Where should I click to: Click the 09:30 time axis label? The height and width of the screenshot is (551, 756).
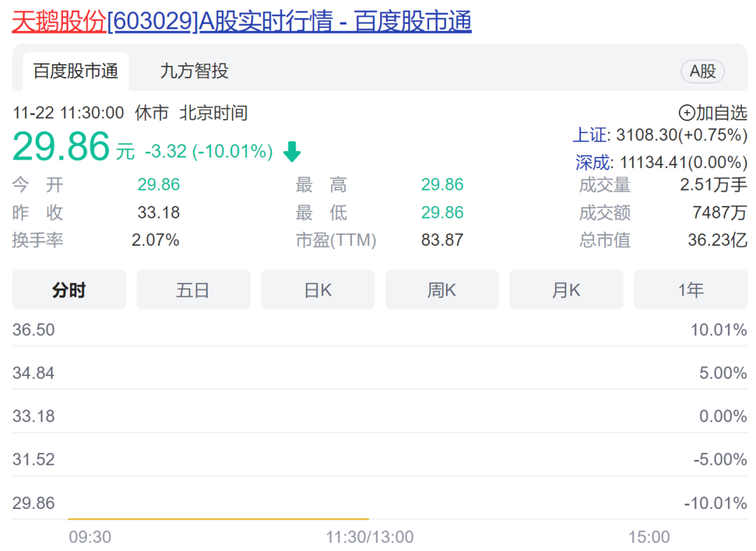click(x=90, y=537)
